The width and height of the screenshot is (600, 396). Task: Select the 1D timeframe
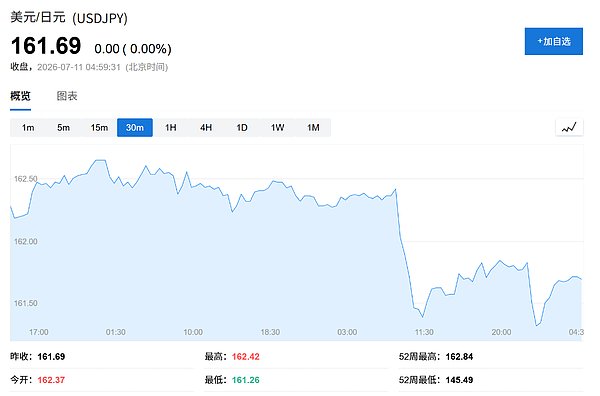[242, 127]
